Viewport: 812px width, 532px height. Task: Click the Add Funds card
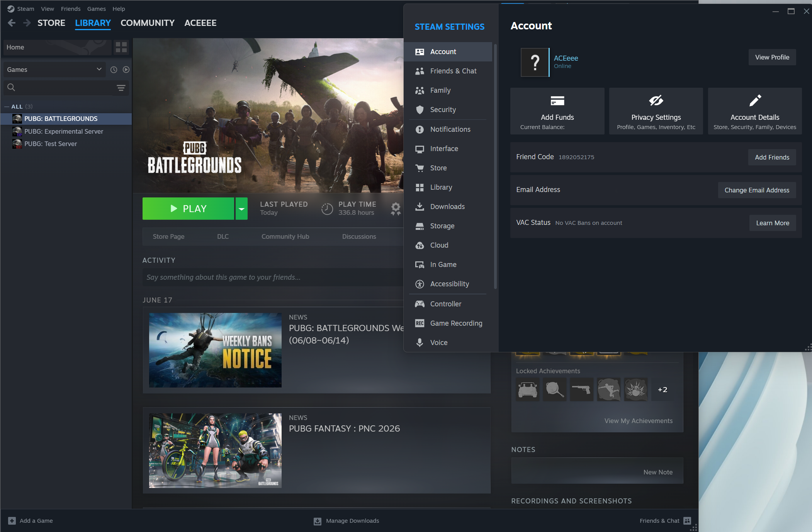pos(557,111)
